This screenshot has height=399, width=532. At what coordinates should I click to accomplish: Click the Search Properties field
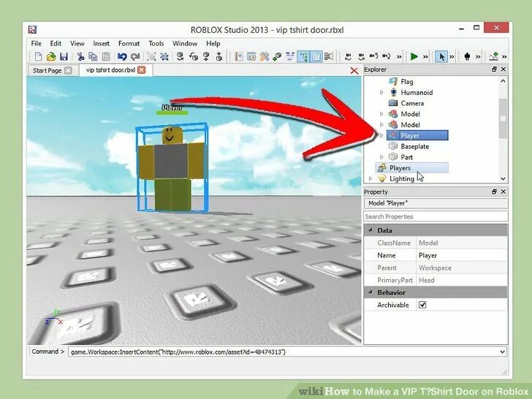[436, 216]
